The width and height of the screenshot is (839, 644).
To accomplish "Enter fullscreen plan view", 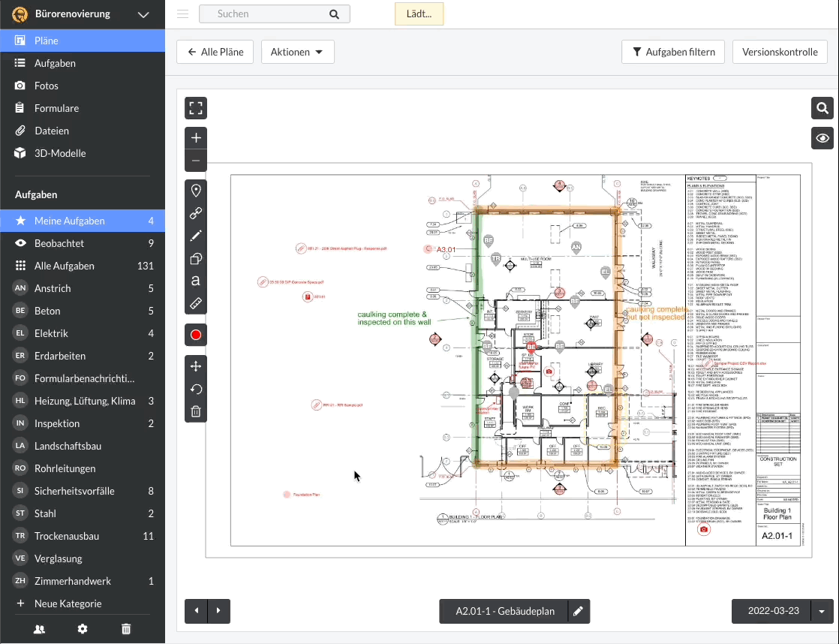I will click(196, 108).
